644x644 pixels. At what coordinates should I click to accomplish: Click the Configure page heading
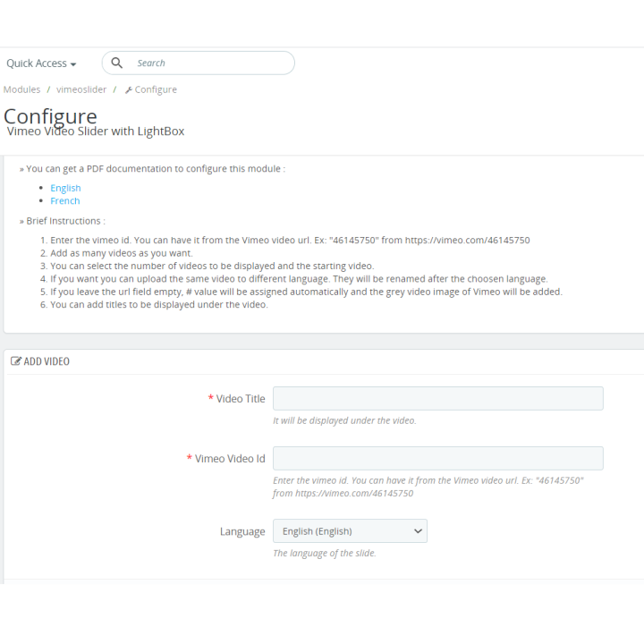pyautogui.click(x=50, y=116)
